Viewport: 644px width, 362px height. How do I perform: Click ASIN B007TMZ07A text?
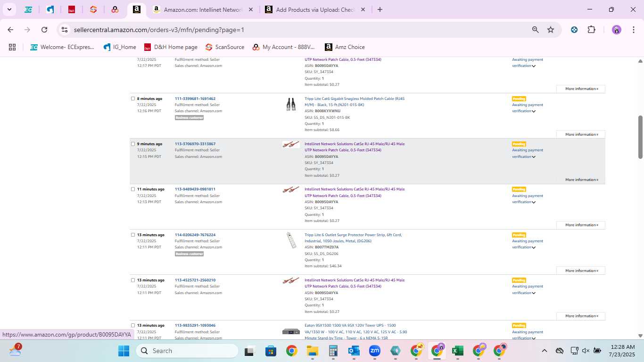327,247
